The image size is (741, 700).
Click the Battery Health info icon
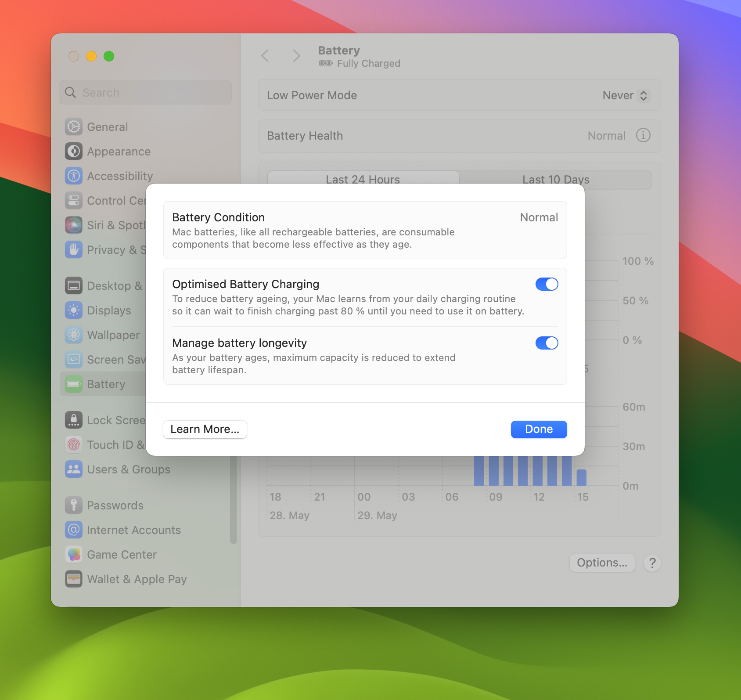click(x=643, y=136)
